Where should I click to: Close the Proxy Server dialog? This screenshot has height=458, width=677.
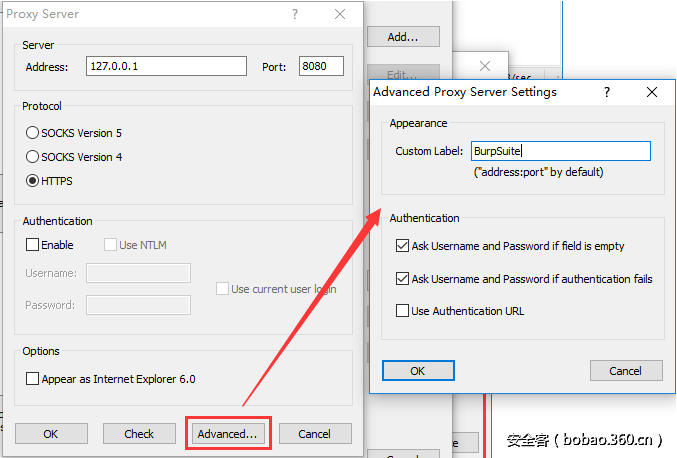click(340, 14)
